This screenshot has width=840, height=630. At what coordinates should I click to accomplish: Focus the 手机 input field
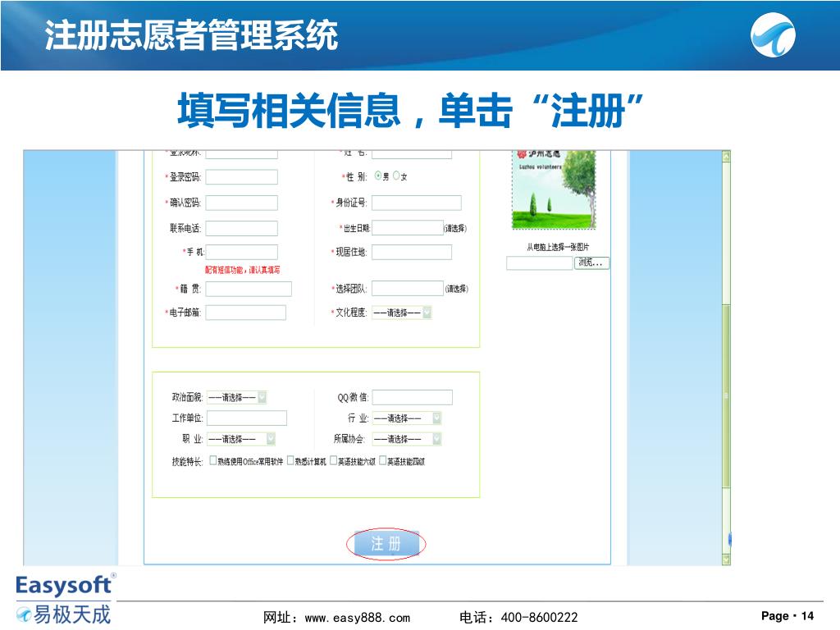click(x=242, y=252)
